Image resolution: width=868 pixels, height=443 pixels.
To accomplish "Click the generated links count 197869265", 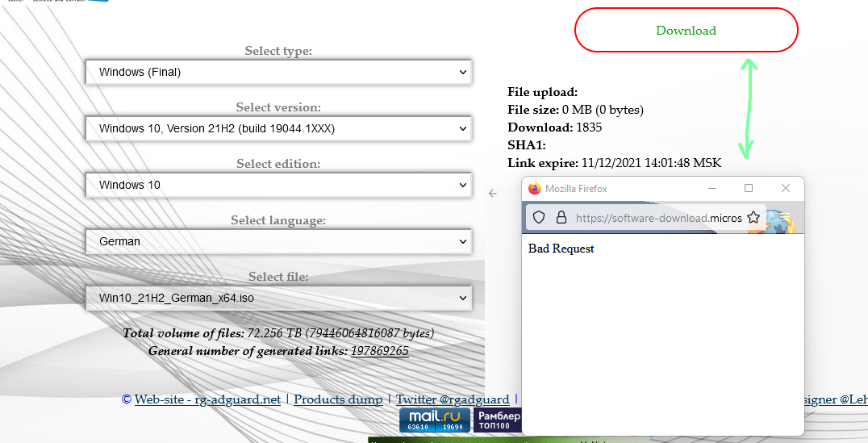I will click(380, 351).
